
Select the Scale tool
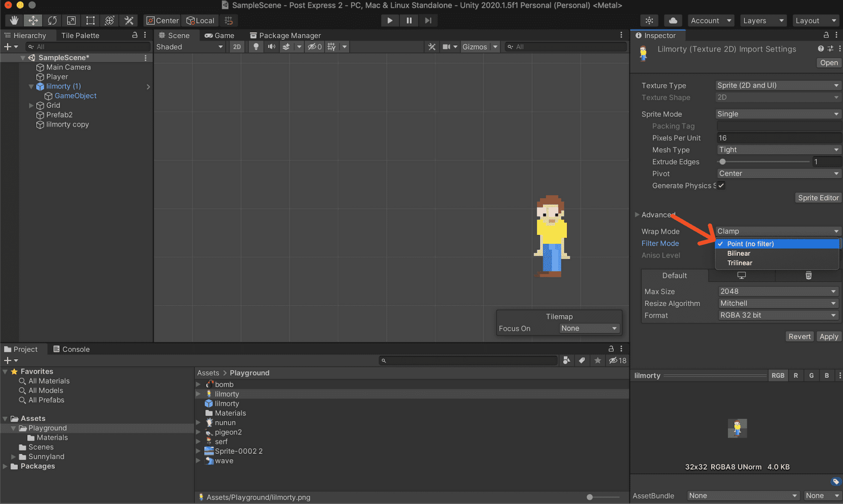[x=71, y=20]
